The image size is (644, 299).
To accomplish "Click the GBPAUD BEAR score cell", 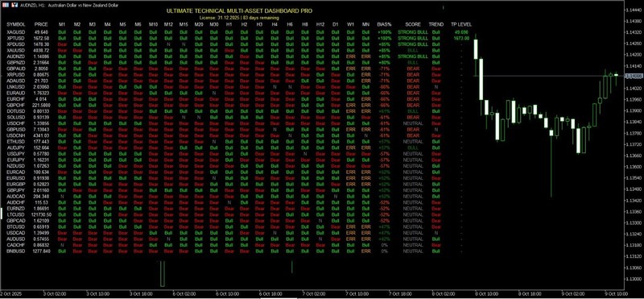I will 413,69.
